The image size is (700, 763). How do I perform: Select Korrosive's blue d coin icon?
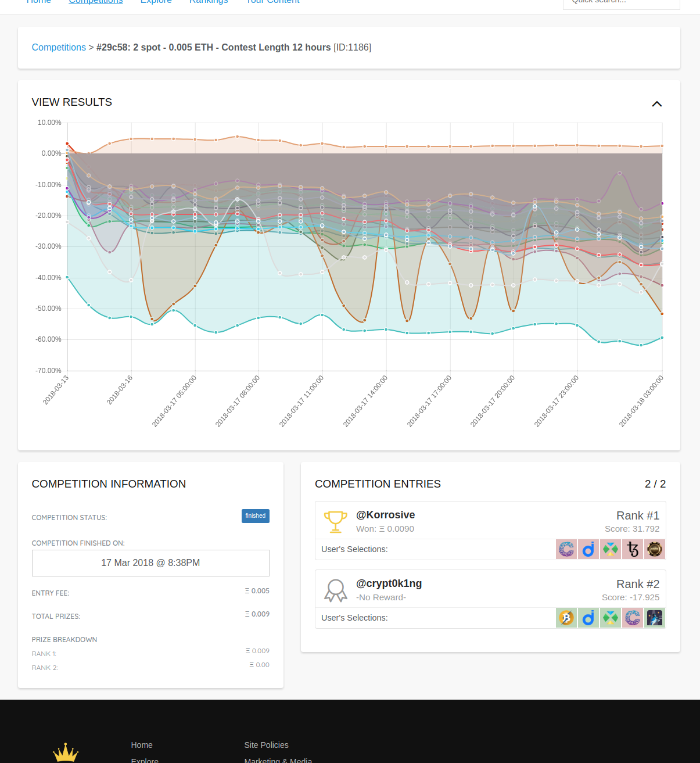(588, 549)
